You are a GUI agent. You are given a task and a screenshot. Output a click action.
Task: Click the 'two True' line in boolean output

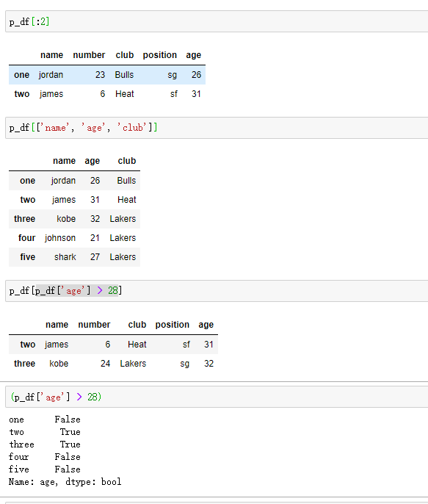tap(45, 432)
